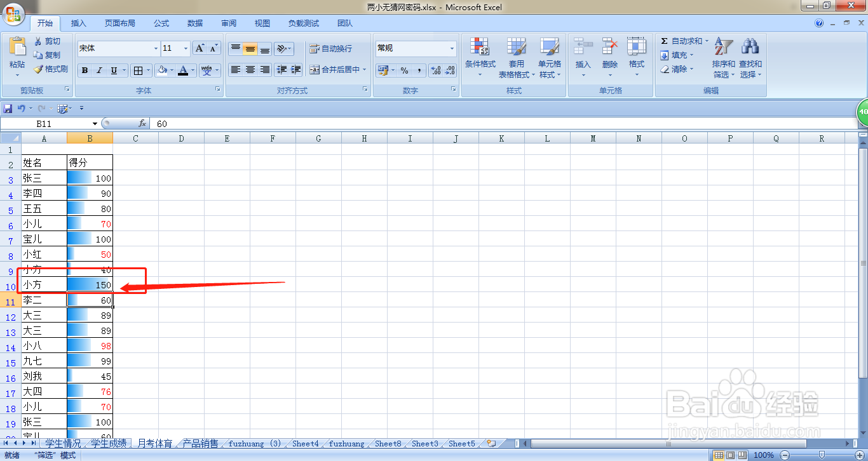Click the 清除 (Clear) button

tap(677, 69)
